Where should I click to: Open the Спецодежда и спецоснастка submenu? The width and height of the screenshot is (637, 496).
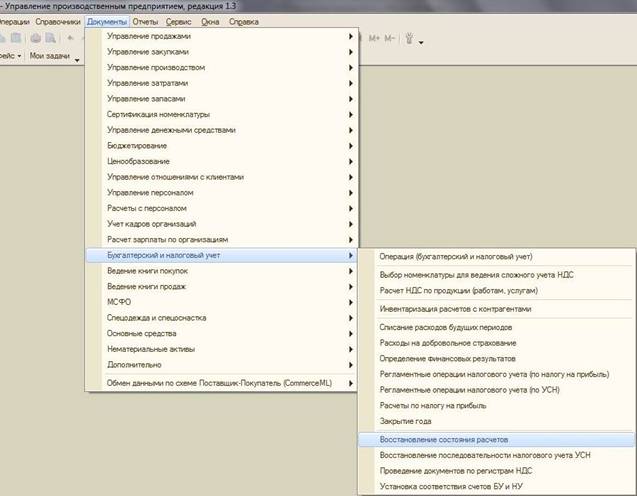(222, 318)
